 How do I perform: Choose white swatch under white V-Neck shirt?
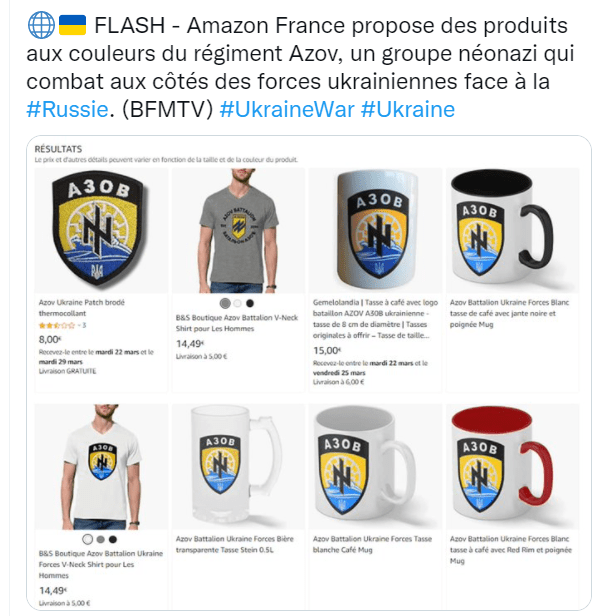88,539
